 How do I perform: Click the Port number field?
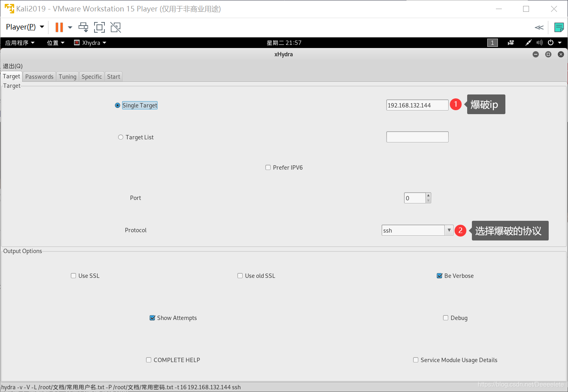[415, 198]
